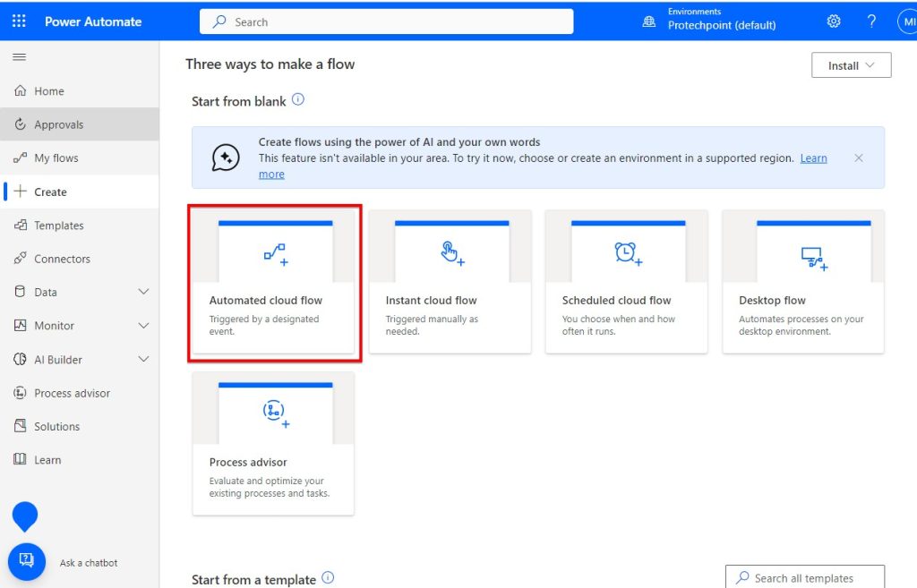Click 'Automates processes on your desktop environment.'
917x588 pixels.
point(801,325)
